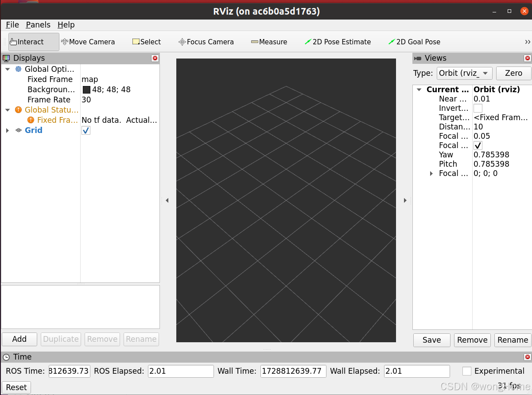Select the Pitch value 0.785398
Image resolution: width=532 pixels, height=395 pixels.
click(x=492, y=164)
